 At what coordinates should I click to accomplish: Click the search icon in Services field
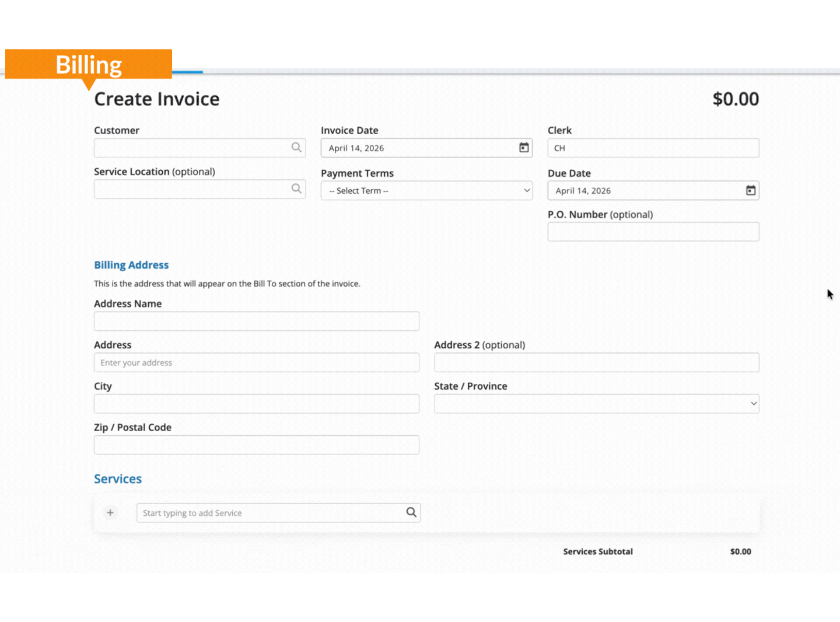click(411, 512)
